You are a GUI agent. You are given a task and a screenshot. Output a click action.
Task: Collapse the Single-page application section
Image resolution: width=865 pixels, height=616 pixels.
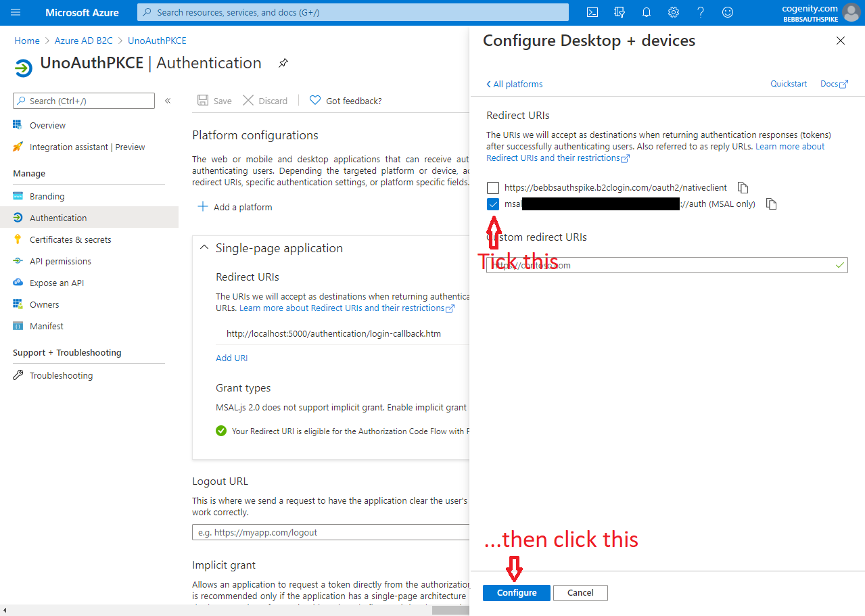(204, 247)
